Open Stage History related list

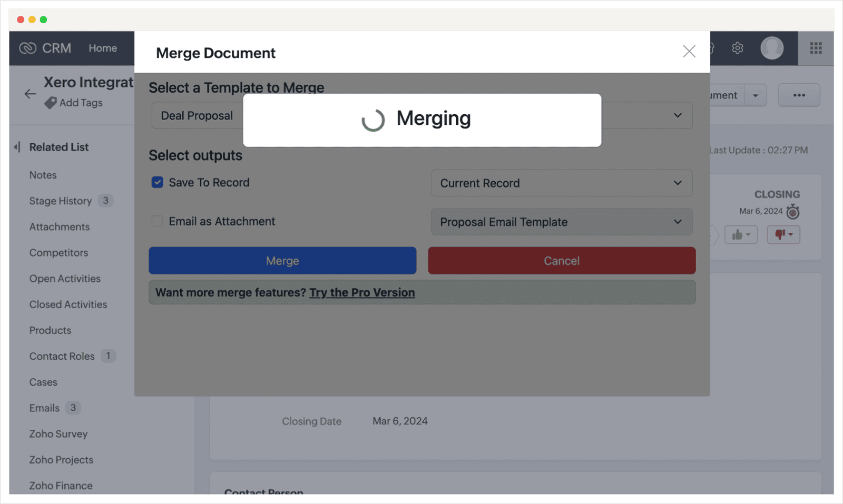[61, 201]
